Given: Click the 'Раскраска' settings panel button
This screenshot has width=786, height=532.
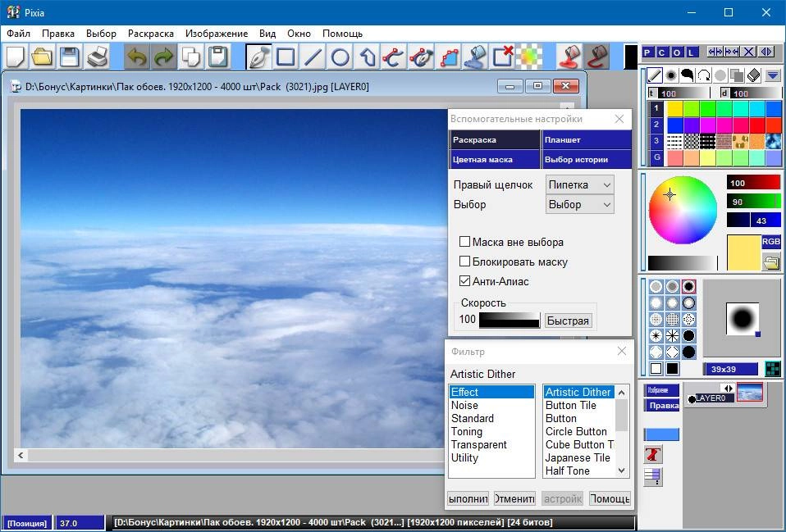Looking at the screenshot, I should point(494,139).
